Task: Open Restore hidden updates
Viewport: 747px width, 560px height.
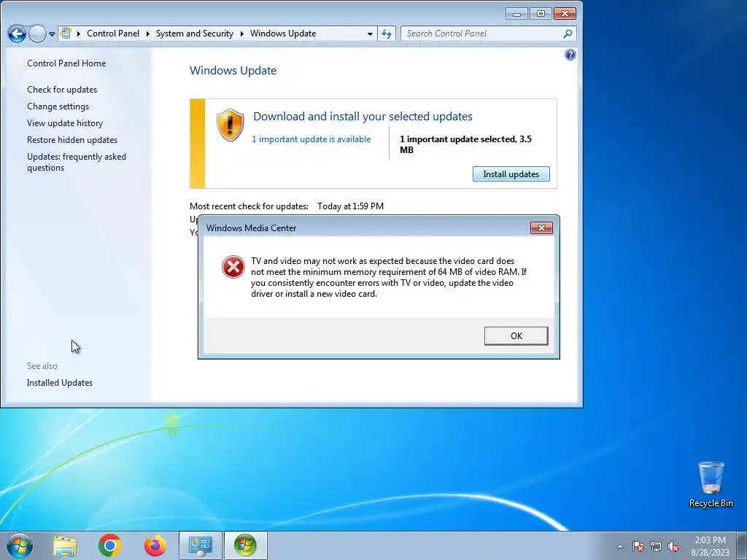Action: tap(72, 140)
